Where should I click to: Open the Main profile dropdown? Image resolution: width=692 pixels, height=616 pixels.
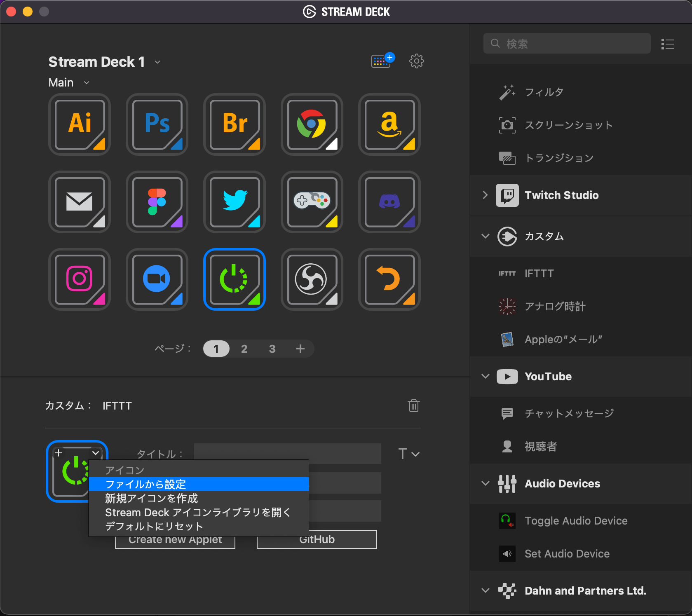click(87, 83)
